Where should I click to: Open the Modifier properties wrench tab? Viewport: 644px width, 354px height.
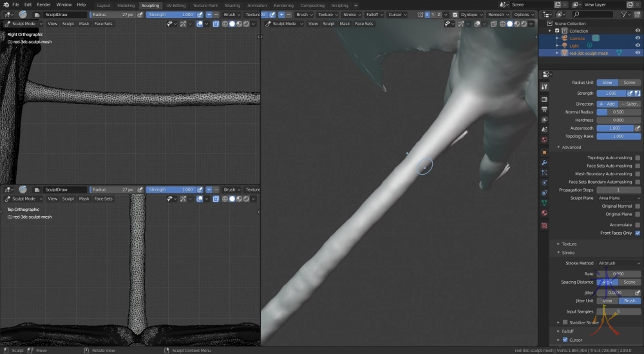pos(544,162)
